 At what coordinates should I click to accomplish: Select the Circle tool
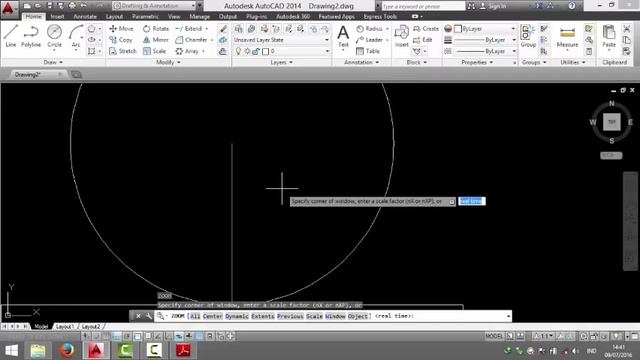[x=54, y=36]
